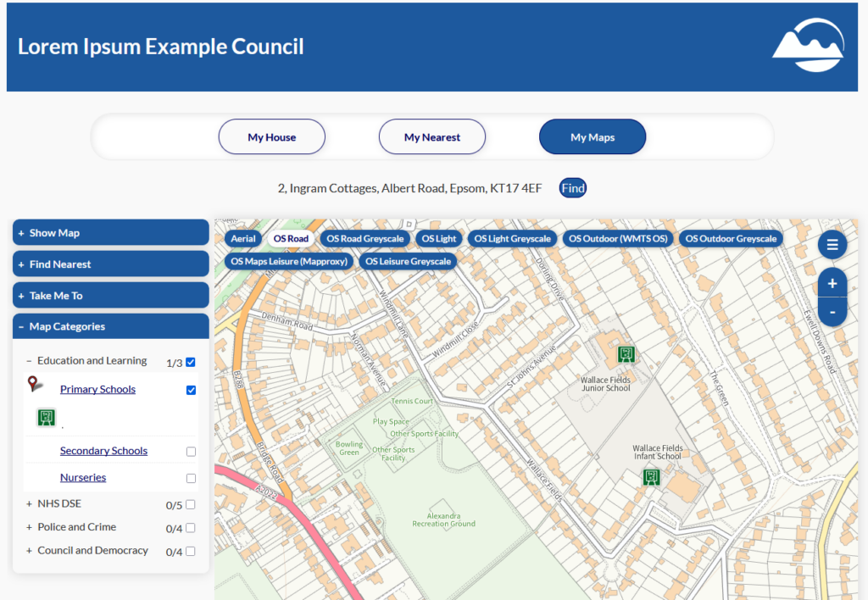The image size is (868, 600).
Task: Click the map hamburger menu icon
Action: [x=832, y=245]
